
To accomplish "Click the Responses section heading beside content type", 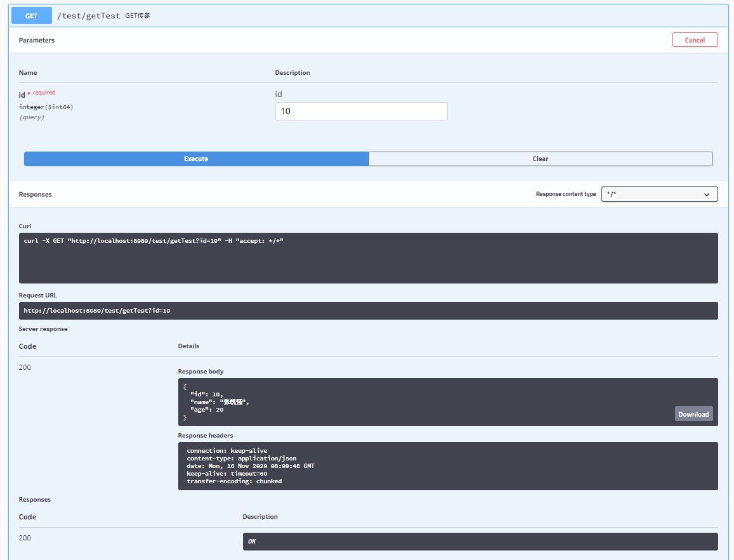I will pyautogui.click(x=35, y=194).
